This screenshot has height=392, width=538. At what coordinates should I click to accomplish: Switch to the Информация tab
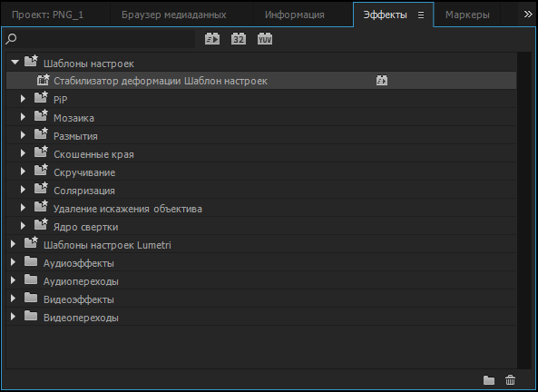(295, 15)
